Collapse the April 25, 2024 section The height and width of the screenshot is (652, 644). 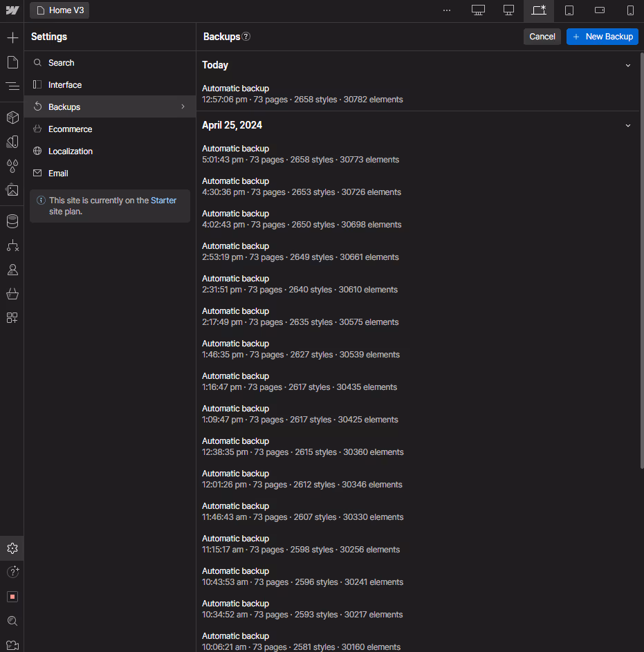pos(627,125)
